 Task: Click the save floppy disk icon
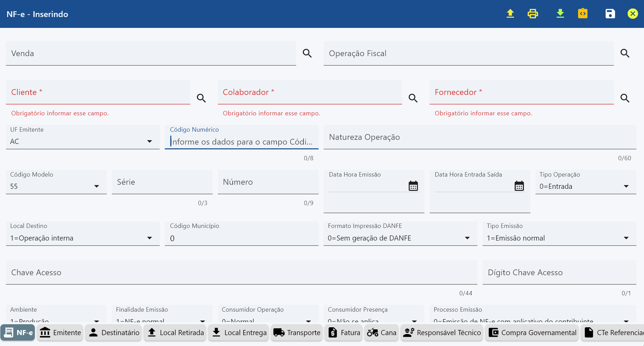point(610,14)
